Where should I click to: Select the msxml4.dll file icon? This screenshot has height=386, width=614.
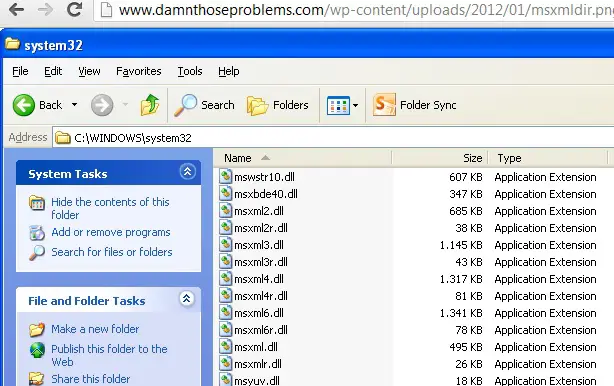226,279
